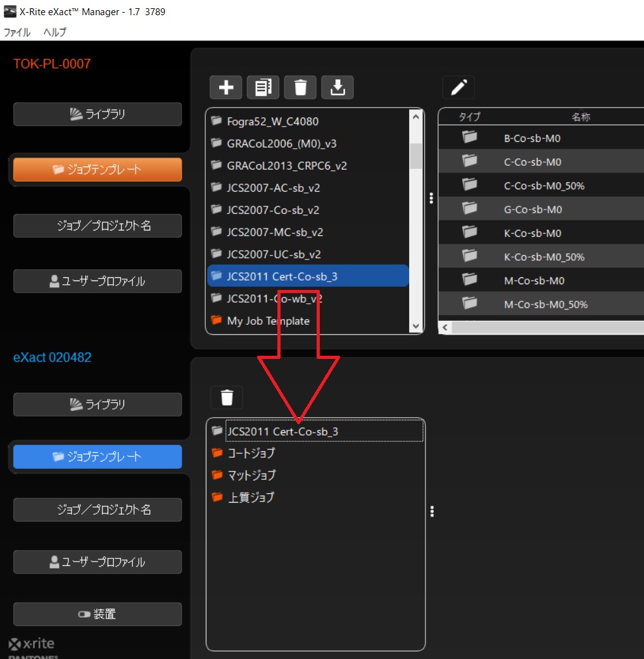Click the upper trash delete icon
Viewport: 644px width, 659px height.
point(300,87)
